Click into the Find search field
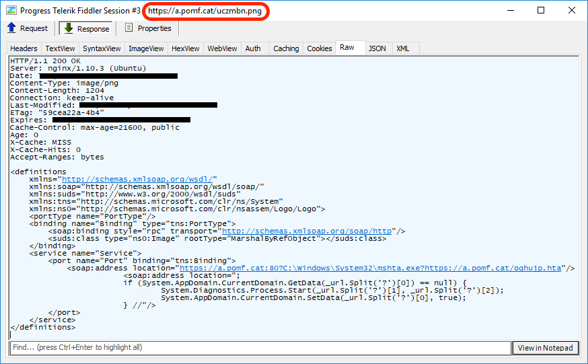Screen dimensions: 588x364 click(260, 347)
